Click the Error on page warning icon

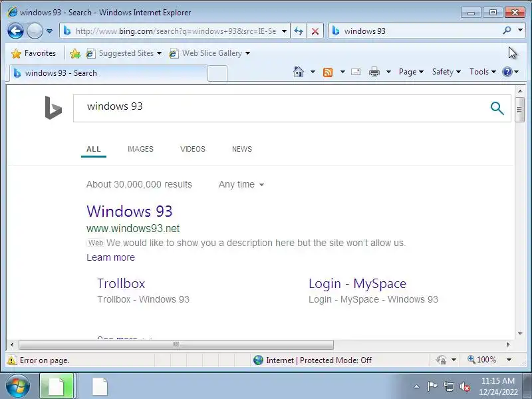[12, 360]
